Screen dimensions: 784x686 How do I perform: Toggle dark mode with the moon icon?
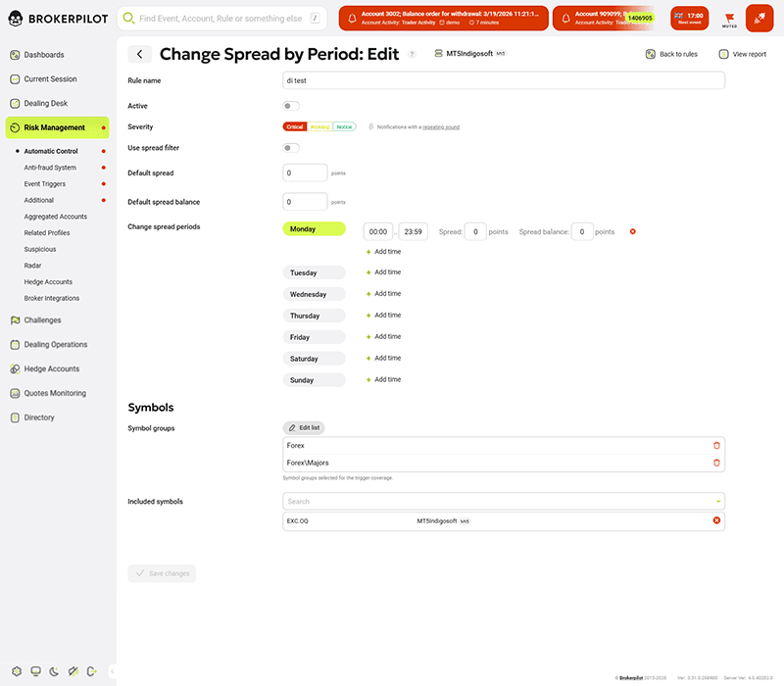coord(52,671)
